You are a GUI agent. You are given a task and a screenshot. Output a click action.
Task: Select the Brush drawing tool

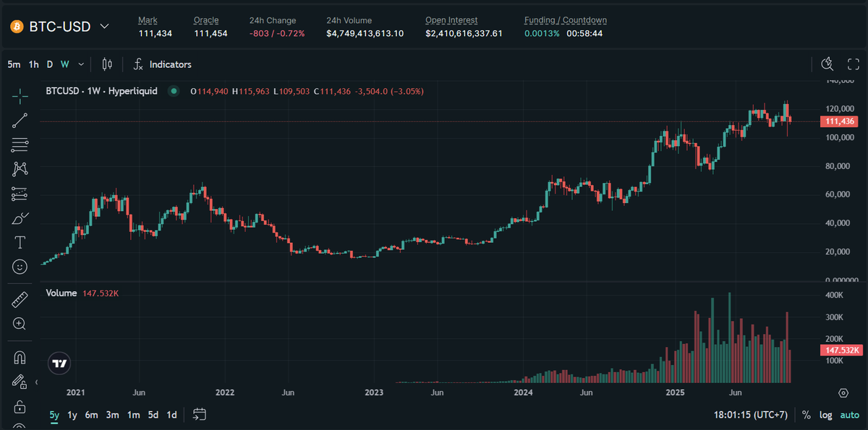pos(19,217)
